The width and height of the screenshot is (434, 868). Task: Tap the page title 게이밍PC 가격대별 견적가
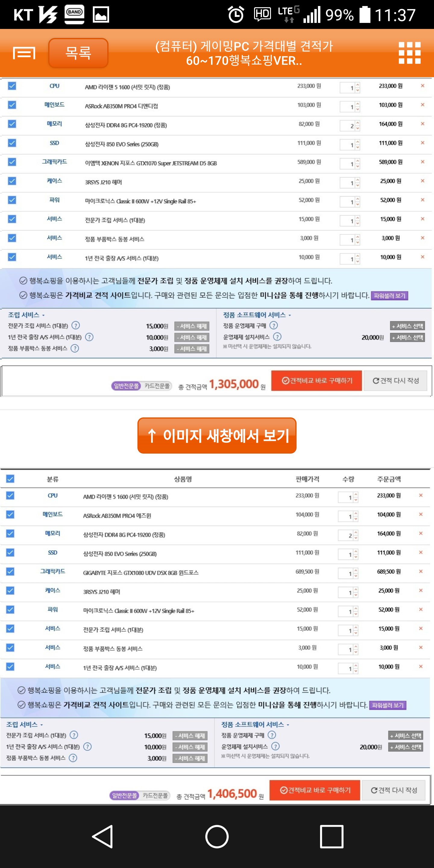pyautogui.click(x=244, y=53)
